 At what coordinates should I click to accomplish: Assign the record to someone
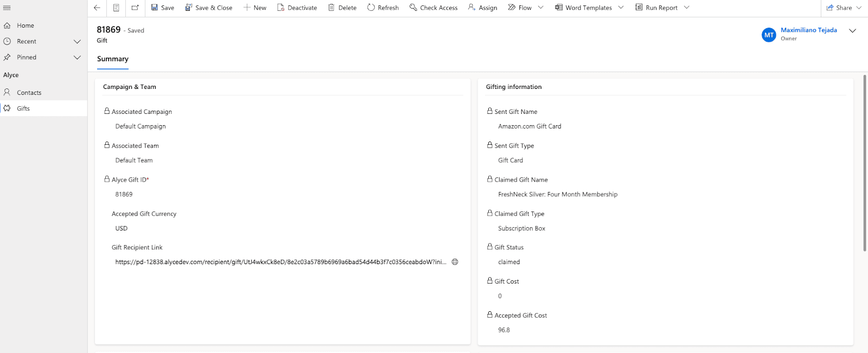[x=483, y=8]
